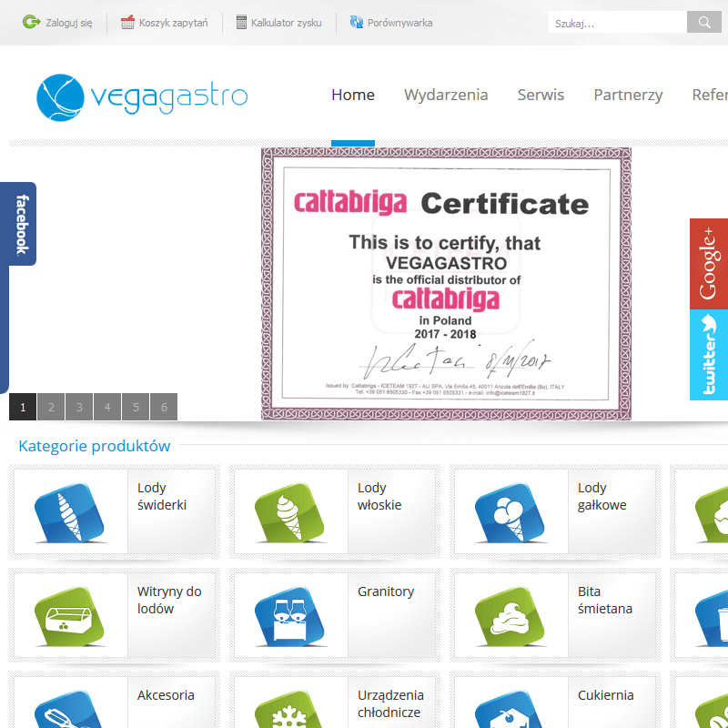The height and width of the screenshot is (728, 728).
Task: Click the Zaloguj się link
Action: click(69, 23)
